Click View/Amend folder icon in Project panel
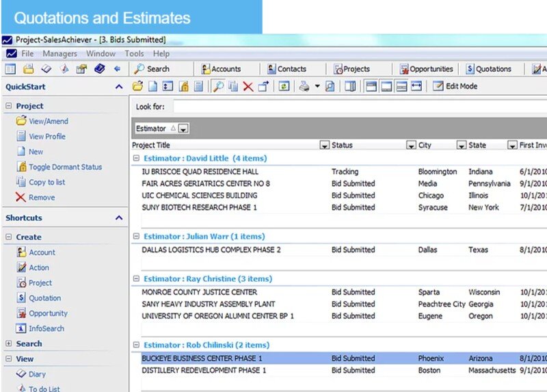 pyautogui.click(x=21, y=121)
